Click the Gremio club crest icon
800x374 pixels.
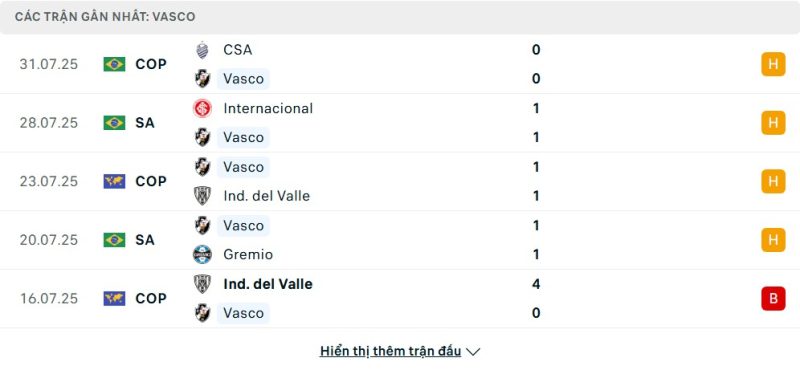(203, 254)
